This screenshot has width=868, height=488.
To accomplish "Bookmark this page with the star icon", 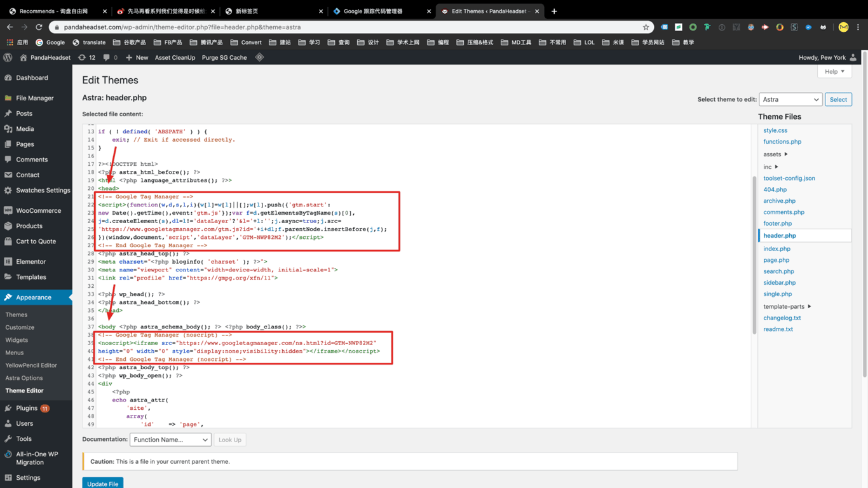I will pyautogui.click(x=646, y=27).
